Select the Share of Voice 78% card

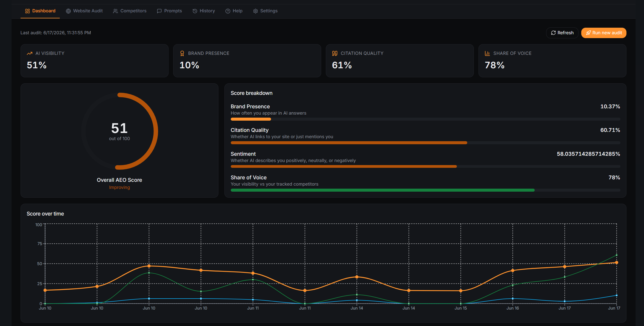[552, 61]
